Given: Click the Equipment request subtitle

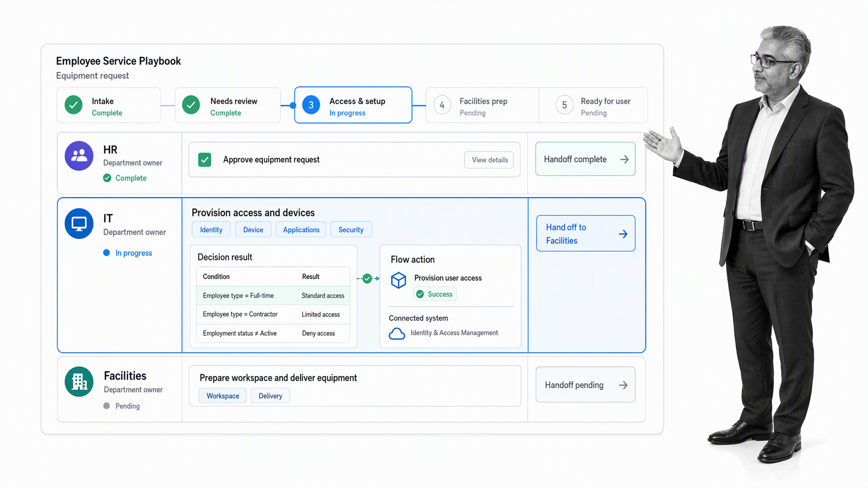Looking at the screenshot, I should (x=92, y=76).
